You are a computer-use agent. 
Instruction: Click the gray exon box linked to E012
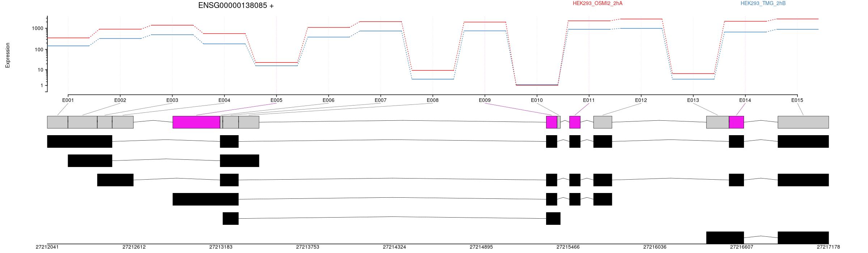click(x=603, y=122)
